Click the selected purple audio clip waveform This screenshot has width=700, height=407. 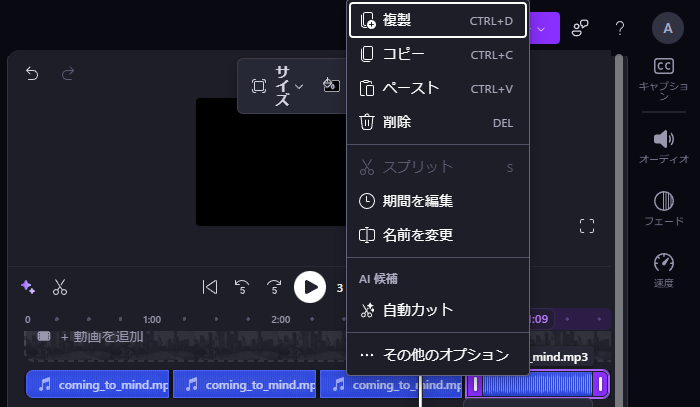(538, 384)
